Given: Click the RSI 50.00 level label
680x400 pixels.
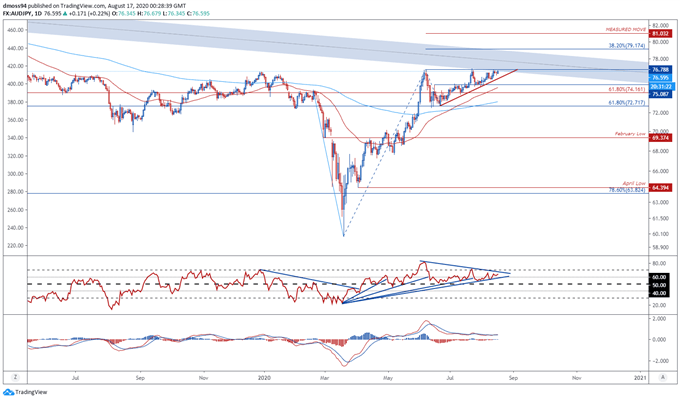Looking at the screenshot, I should (x=660, y=285).
